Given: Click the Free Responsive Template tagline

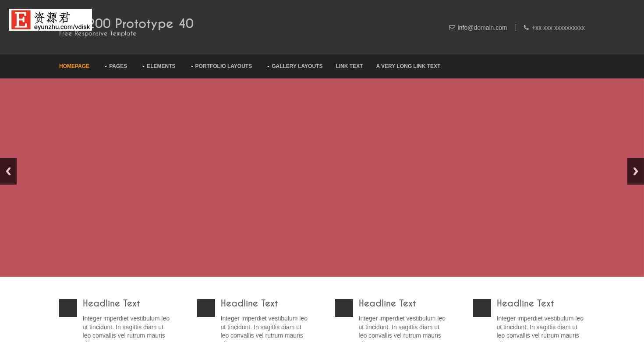Looking at the screenshot, I should click(x=98, y=33).
